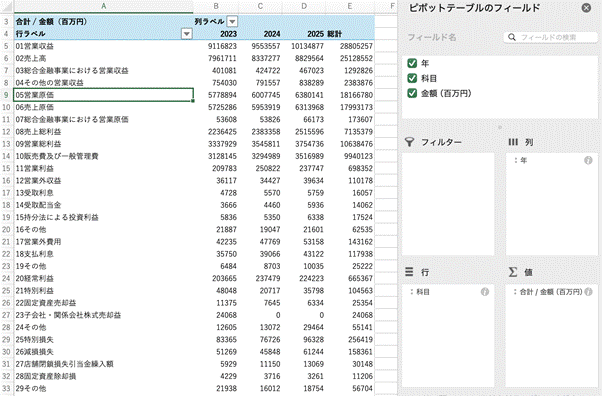602x396 pixels.
Task: Click the filter funnel icon
Action: [x=410, y=142]
